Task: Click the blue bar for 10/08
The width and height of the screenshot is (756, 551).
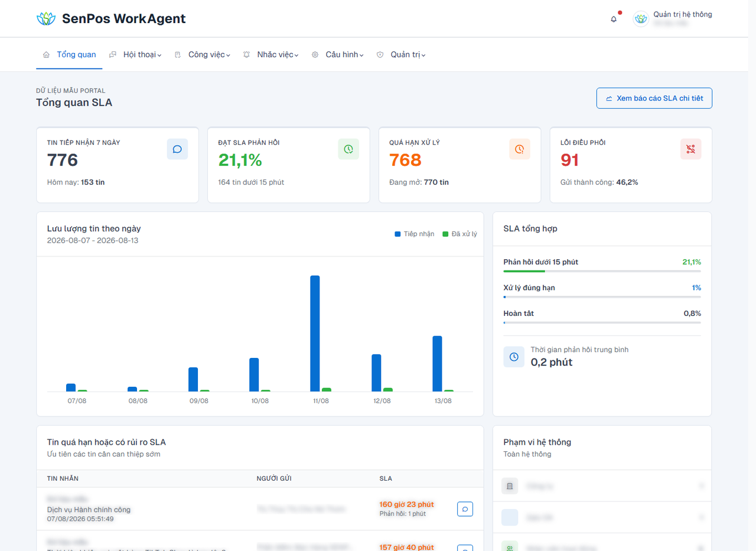Action: 254,374
